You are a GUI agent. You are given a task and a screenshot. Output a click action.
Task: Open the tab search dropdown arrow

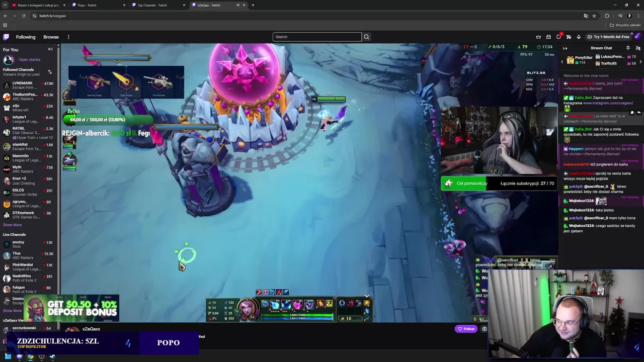click(5, 5)
